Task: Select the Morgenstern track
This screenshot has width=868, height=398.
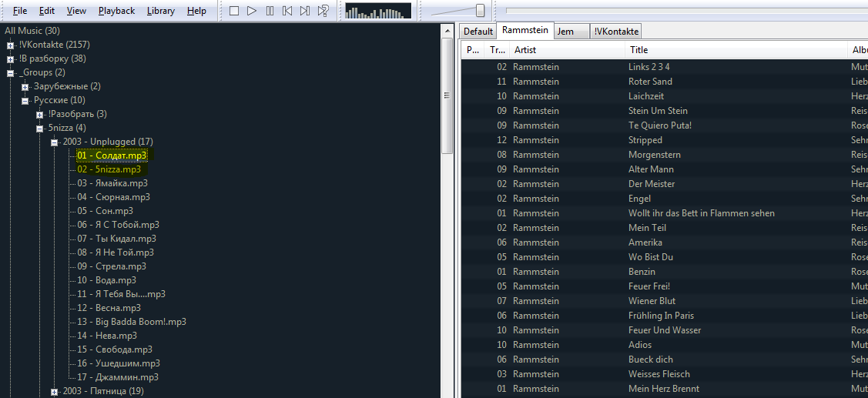Action: coord(664,155)
